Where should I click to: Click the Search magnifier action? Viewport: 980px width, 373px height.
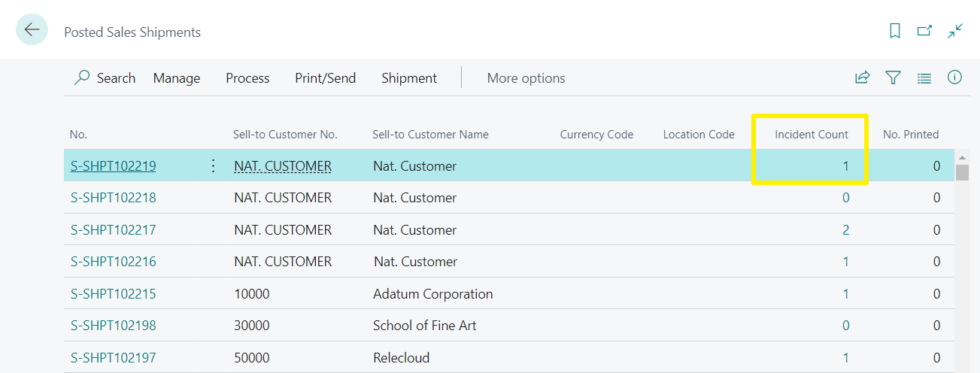tap(105, 78)
